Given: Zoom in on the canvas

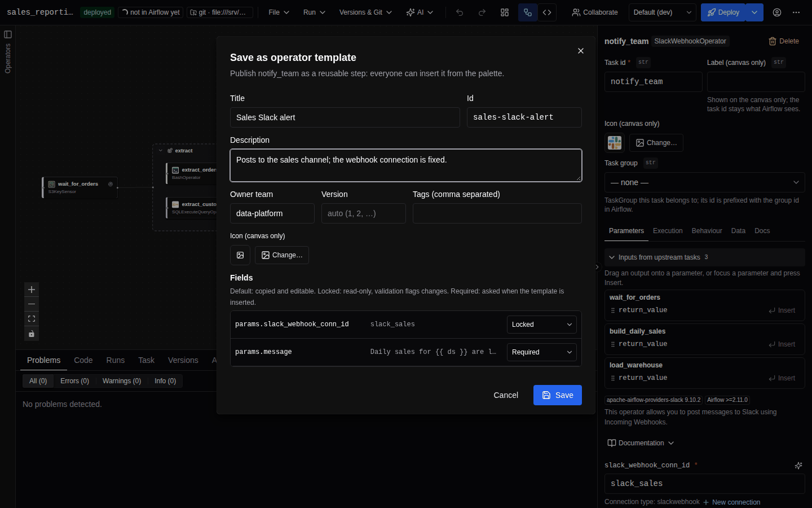Looking at the screenshot, I should click(x=32, y=290).
